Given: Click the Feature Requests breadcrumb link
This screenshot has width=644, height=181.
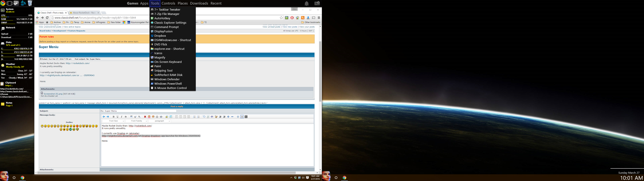Looking at the screenshot, I should coord(77,31).
